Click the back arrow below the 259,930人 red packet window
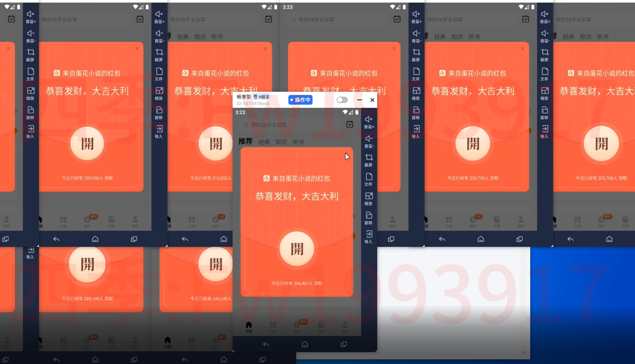Screen dimensions: 635x364 point(56,239)
